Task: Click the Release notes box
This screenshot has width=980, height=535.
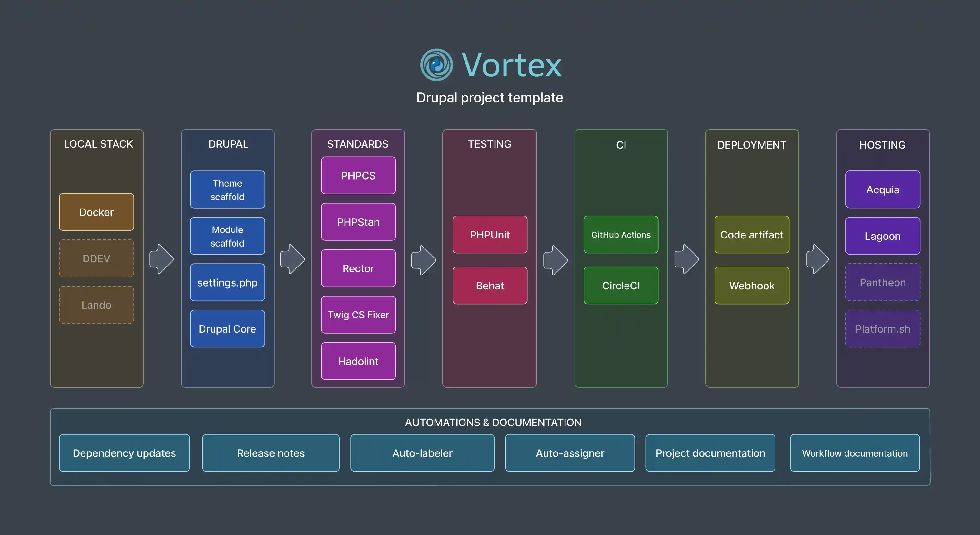Action: click(271, 453)
